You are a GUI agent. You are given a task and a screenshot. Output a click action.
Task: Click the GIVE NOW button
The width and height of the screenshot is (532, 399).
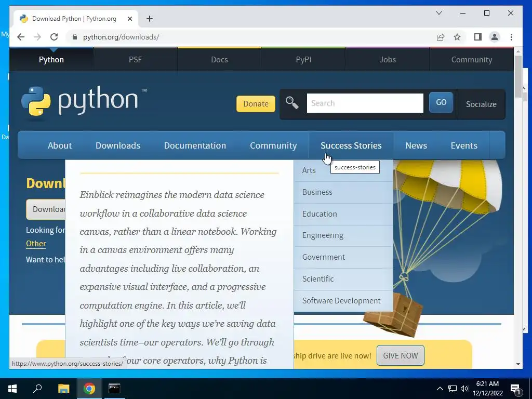click(401, 355)
